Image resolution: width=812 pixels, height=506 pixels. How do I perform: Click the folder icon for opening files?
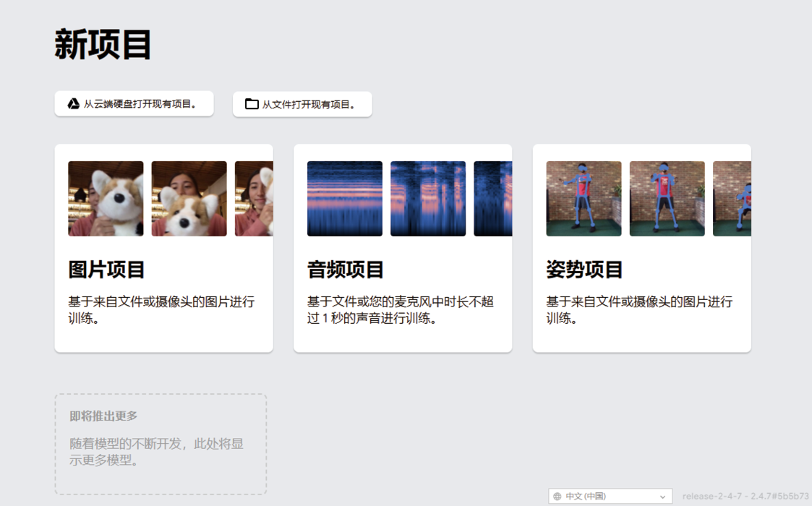251,104
